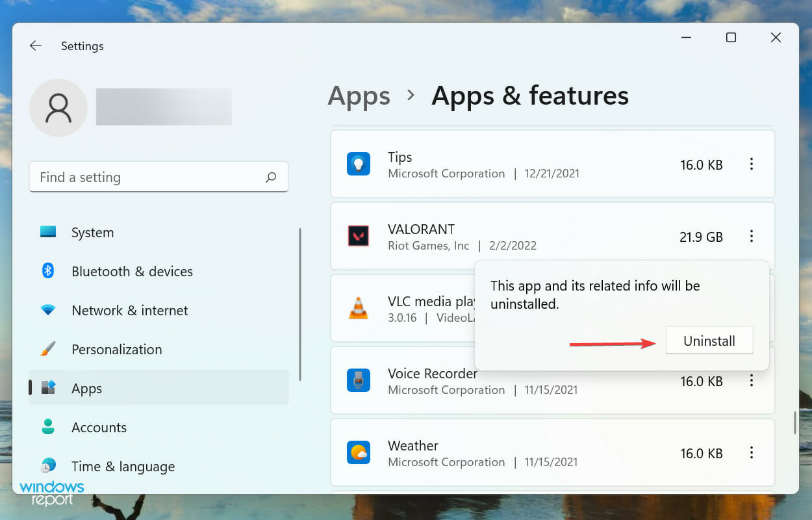The image size is (812, 520).
Task: Open more options for Weather
Action: (x=752, y=452)
